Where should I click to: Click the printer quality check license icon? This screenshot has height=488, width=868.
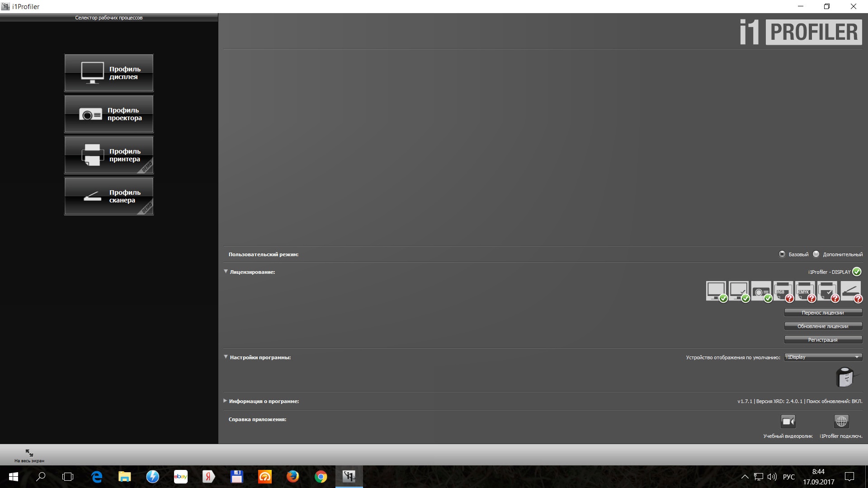tap(828, 291)
